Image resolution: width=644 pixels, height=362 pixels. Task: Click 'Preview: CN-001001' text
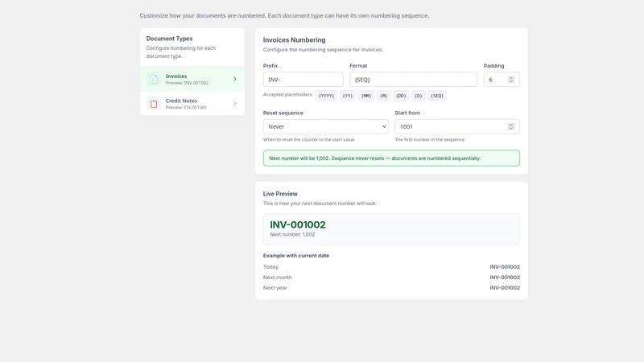pos(186,108)
